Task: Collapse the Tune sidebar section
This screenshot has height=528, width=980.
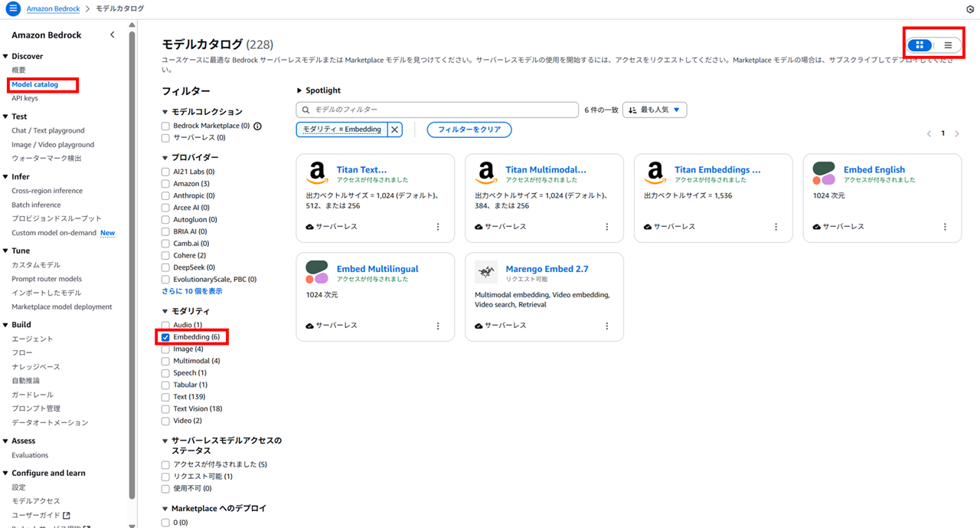Action: coord(5,251)
